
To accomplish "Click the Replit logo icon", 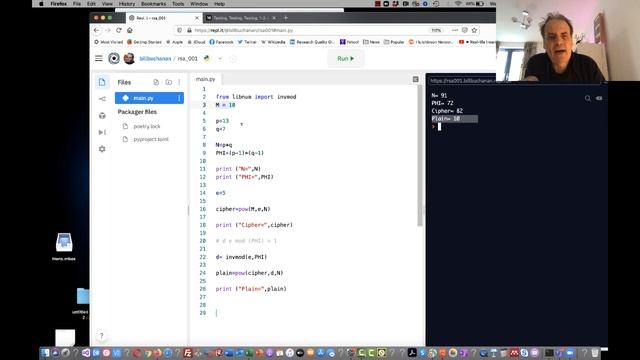I will [114, 58].
